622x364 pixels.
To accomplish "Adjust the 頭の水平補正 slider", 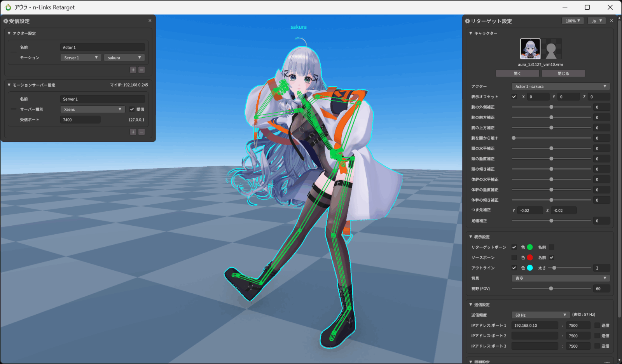I will point(551,148).
